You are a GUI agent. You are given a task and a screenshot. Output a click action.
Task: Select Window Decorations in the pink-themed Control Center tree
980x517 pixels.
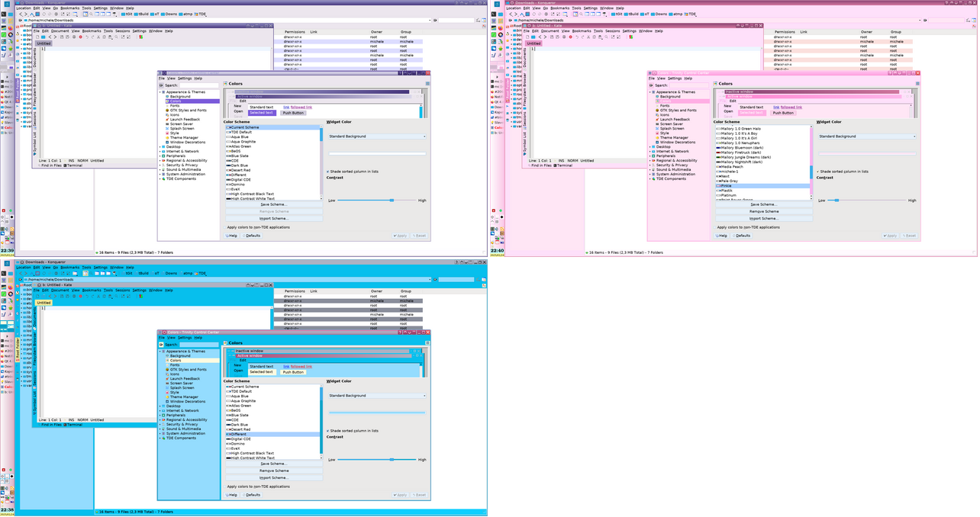(x=677, y=143)
